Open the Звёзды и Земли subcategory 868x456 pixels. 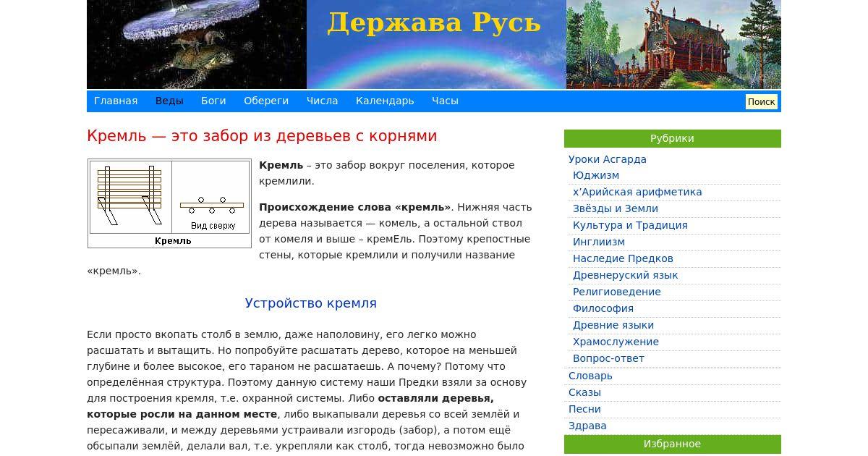coord(616,208)
